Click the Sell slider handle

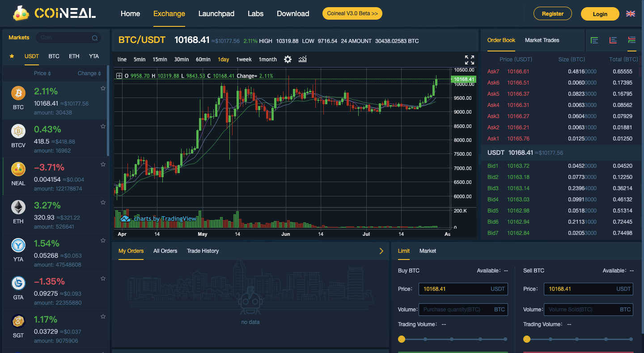pyautogui.click(x=527, y=339)
